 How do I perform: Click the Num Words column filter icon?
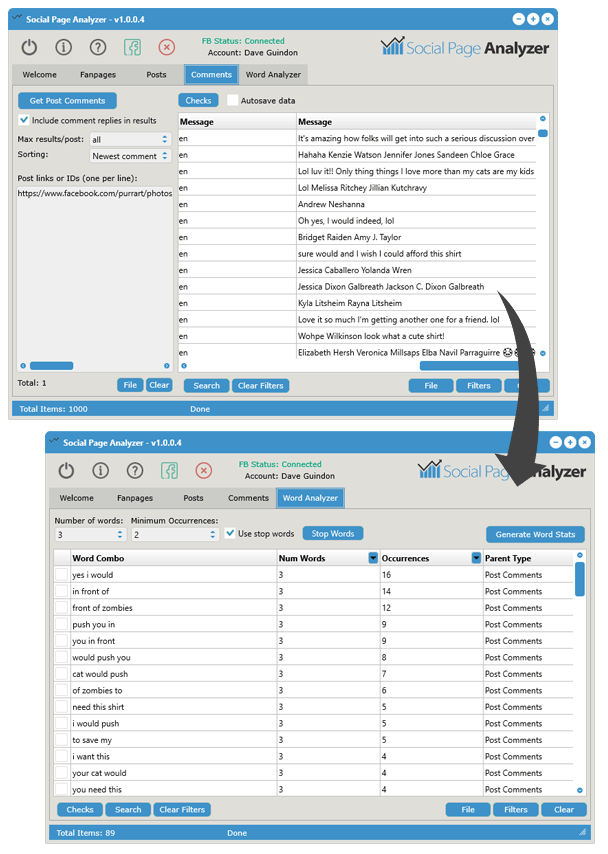[373, 558]
